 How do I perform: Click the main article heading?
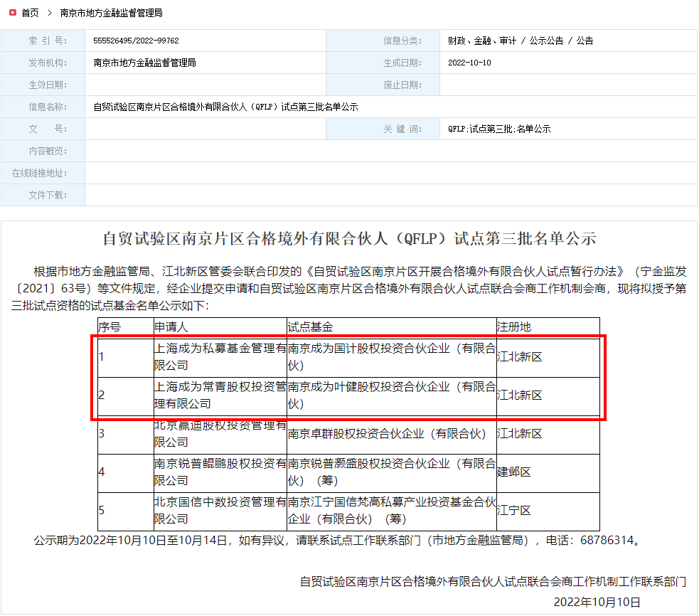pyautogui.click(x=349, y=239)
